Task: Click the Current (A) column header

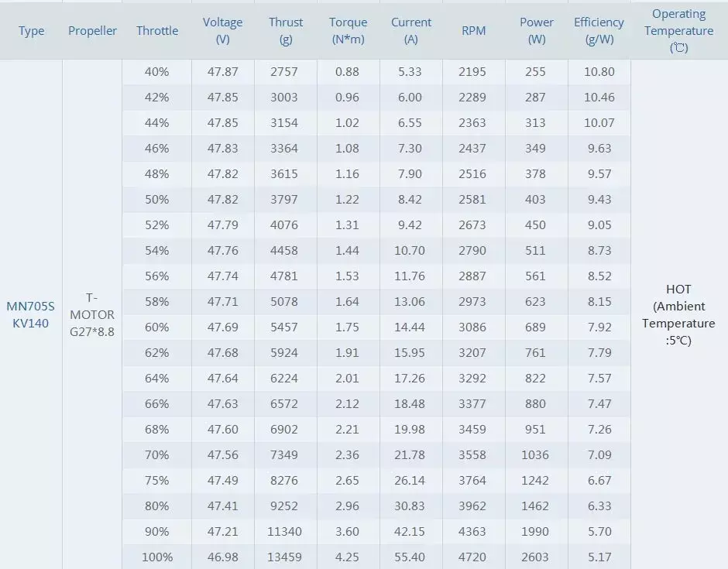Action: click(x=411, y=31)
